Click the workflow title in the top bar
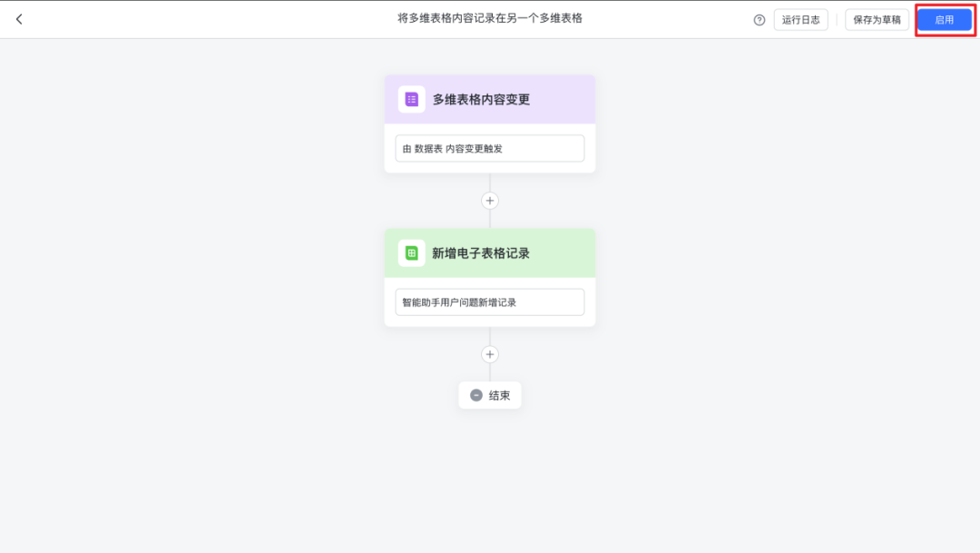The width and height of the screenshot is (980, 553). click(x=490, y=18)
